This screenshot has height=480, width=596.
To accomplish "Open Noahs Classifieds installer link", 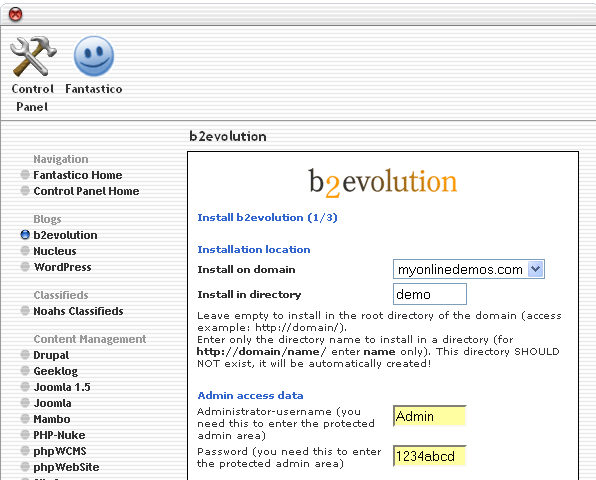I will coord(78,311).
